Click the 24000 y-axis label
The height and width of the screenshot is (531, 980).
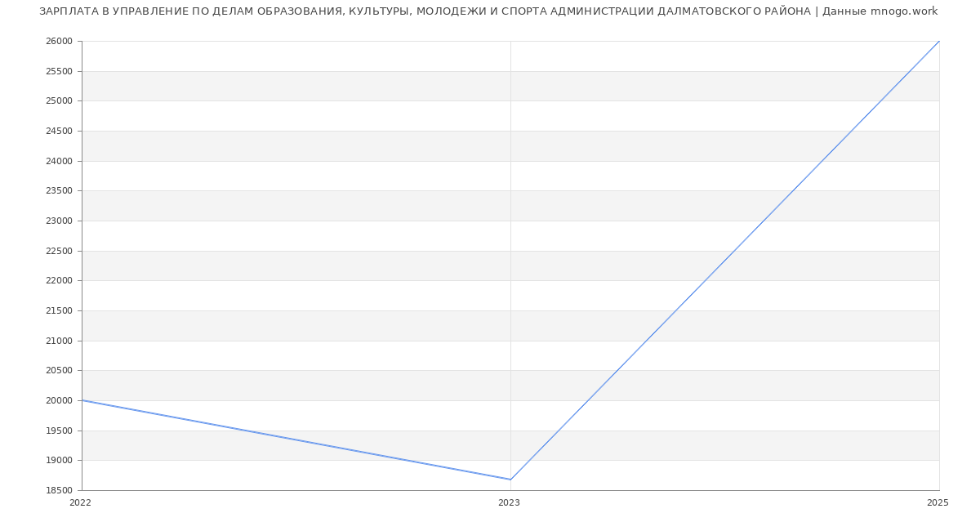(60, 161)
